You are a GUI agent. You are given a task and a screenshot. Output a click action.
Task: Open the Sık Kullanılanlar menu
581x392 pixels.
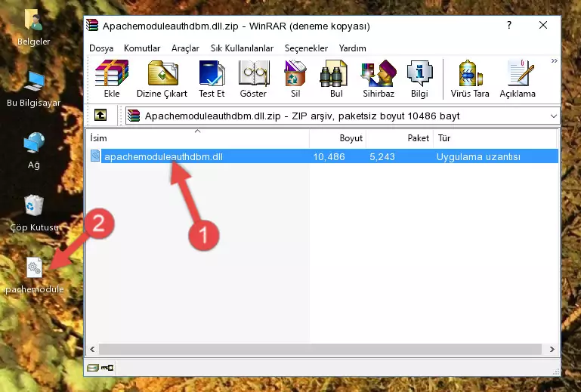[242, 48]
